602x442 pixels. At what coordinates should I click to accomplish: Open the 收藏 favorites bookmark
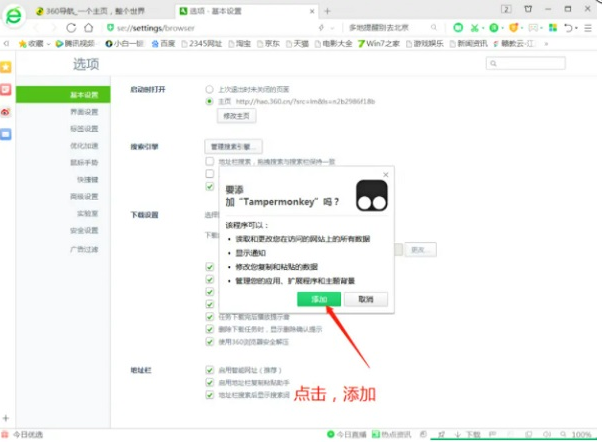coord(31,43)
